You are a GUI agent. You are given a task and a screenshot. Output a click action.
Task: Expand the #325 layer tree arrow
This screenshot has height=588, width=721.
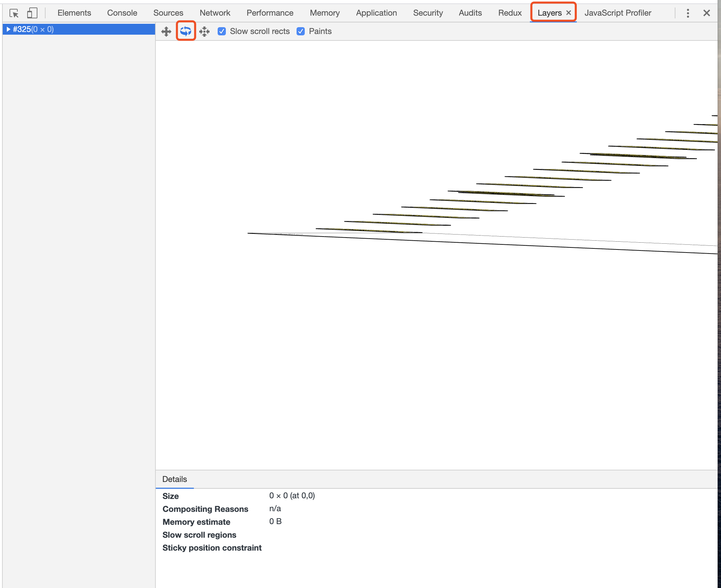[x=8, y=29]
